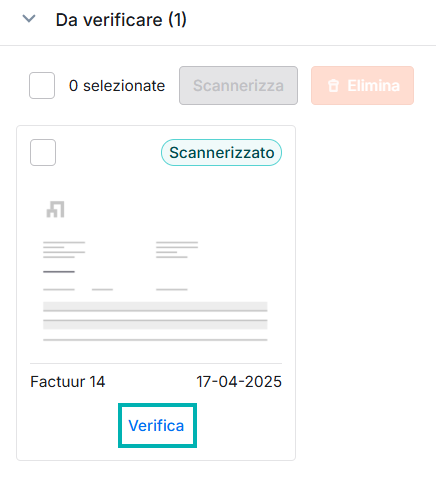Click the Da verificare (1) heading

(121, 20)
